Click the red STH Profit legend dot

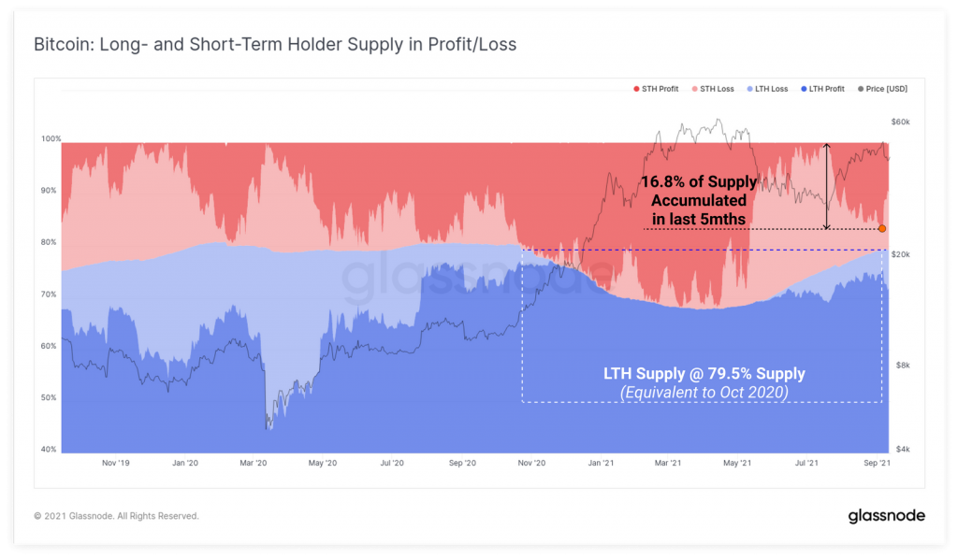[636, 89]
